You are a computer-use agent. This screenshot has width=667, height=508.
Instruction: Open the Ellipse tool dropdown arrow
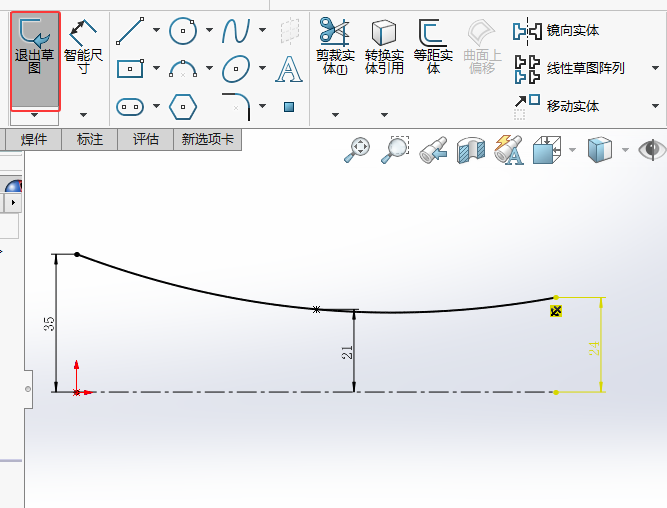[x=262, y=68]
